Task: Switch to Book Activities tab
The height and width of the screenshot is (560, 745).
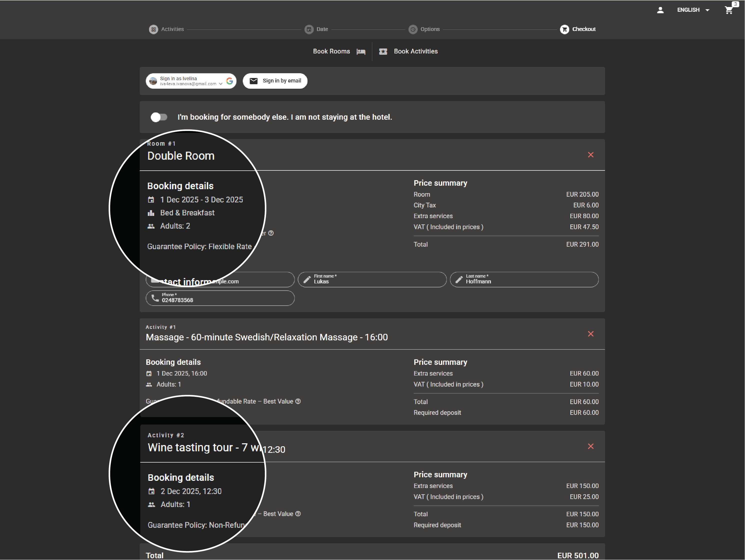Action: pos(415,51)
